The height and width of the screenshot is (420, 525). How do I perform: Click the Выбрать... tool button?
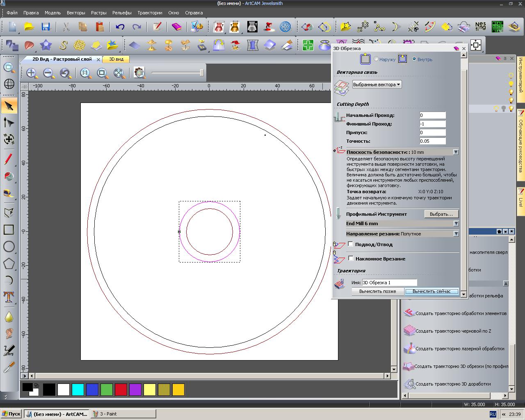click(441, 214)
